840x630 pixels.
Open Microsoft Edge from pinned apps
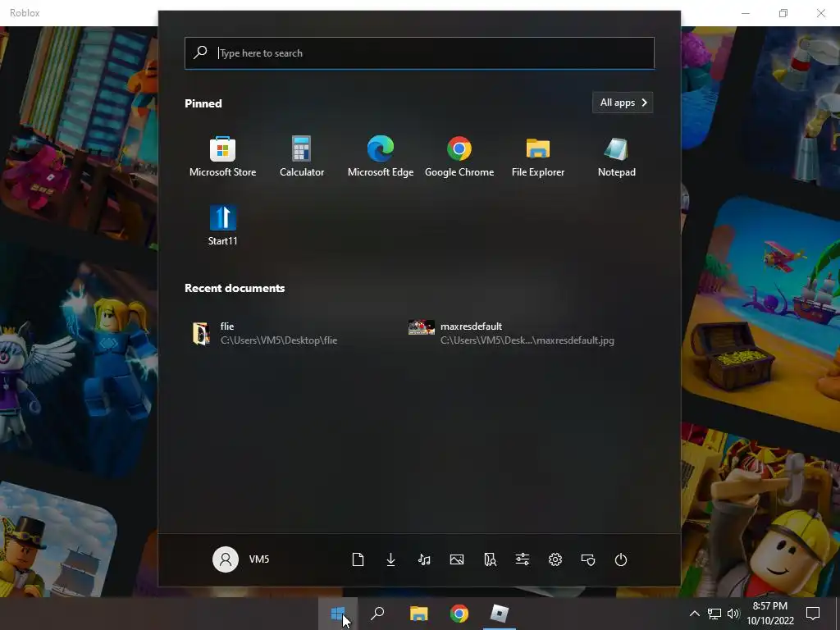[x=381, y=157]
